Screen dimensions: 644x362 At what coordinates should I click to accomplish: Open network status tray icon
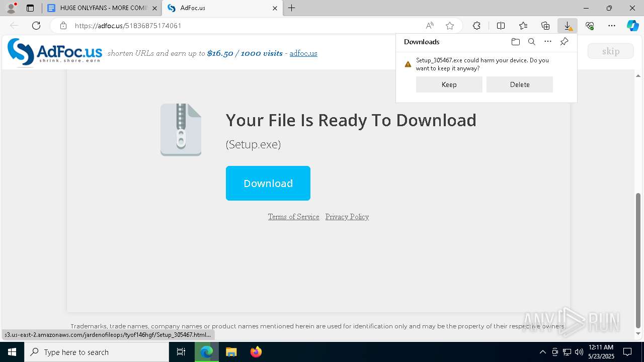click(567, 352)
